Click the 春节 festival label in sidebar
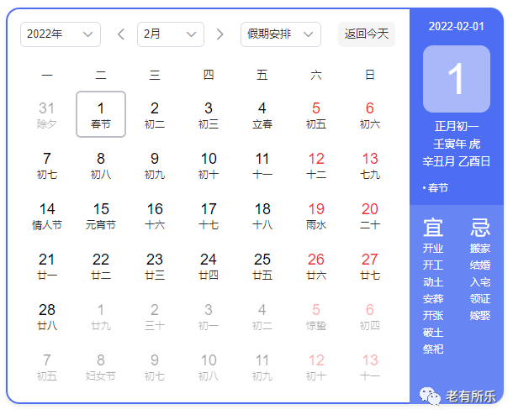This screenshot has width=513, height=420. [438, 188]
